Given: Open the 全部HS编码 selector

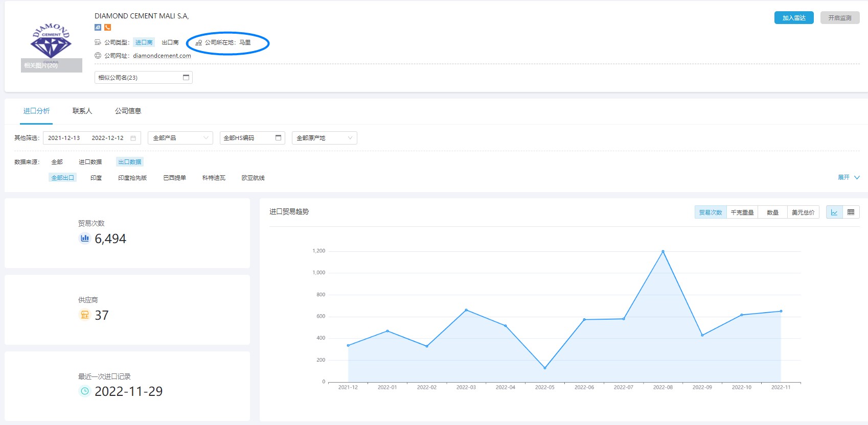Looking at the screenshot, I should click(x=253, y=138).
